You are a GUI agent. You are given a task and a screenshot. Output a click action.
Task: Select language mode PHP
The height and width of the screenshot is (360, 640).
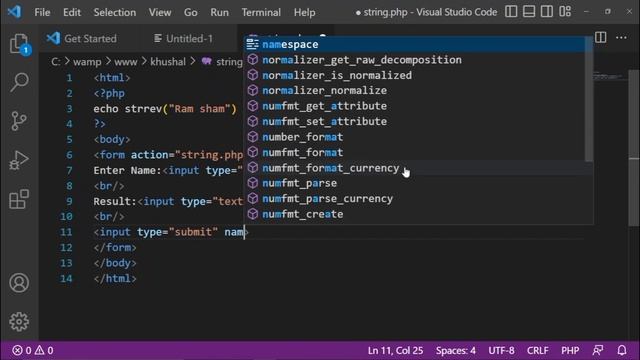point(570,350)
